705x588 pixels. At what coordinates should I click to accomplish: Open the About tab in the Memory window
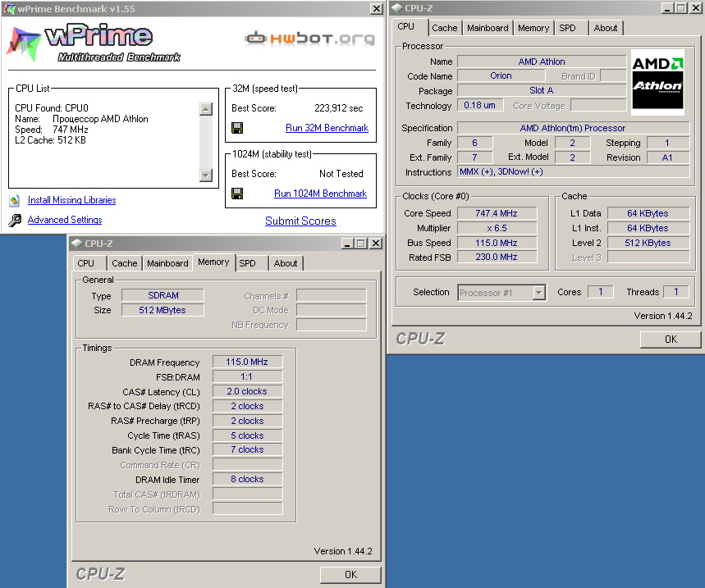pos(286,263)
